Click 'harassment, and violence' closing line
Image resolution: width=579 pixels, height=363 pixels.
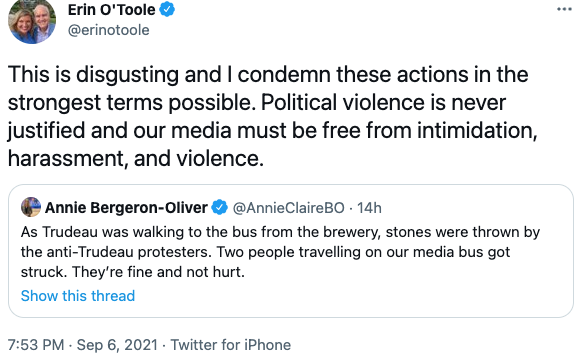[x=136, y=158]
